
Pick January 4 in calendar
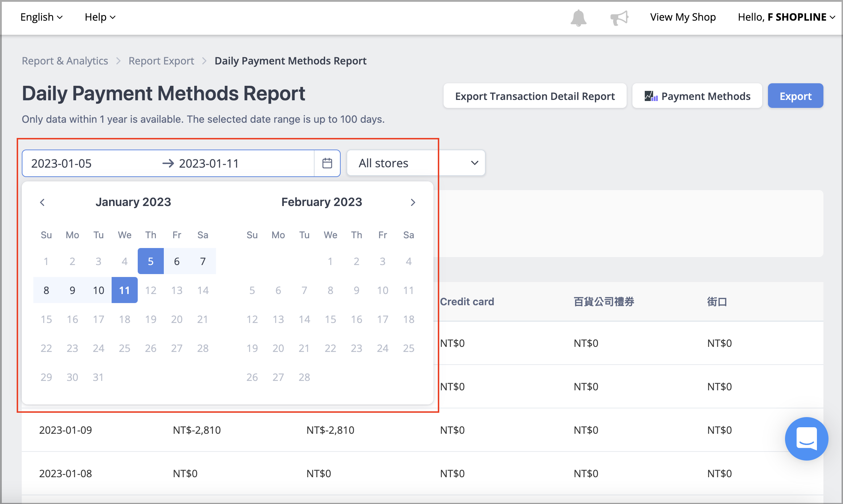tap(125, 261)
